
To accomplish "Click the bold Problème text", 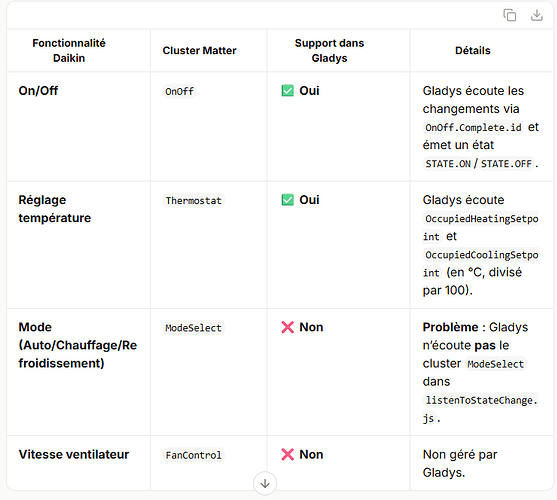I will [450, 327].
